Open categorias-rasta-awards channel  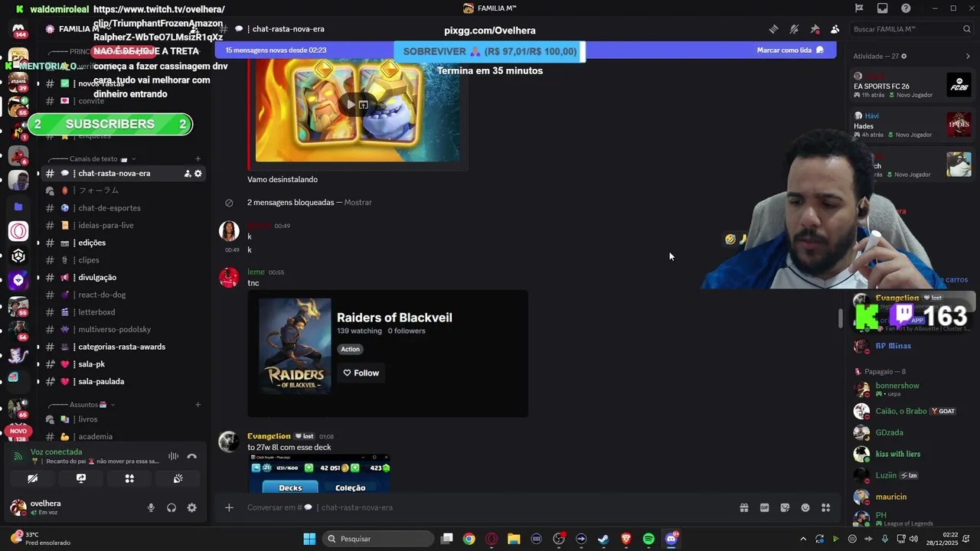coord(122,347)
